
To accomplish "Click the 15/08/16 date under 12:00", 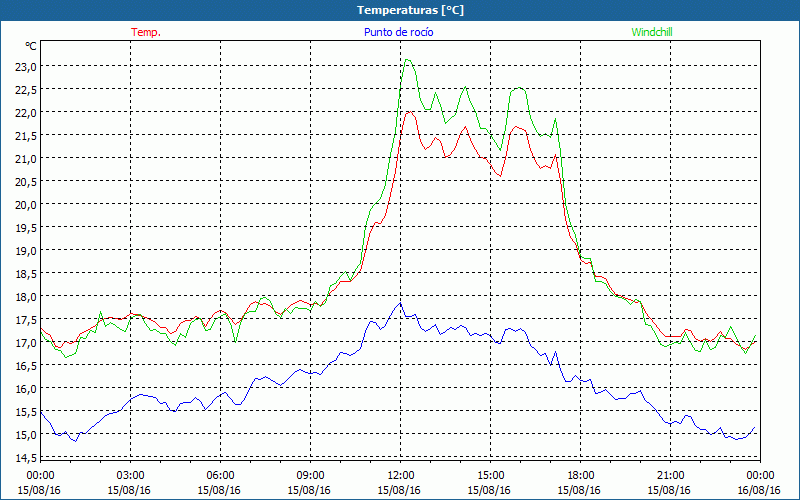I will point(399,490).
